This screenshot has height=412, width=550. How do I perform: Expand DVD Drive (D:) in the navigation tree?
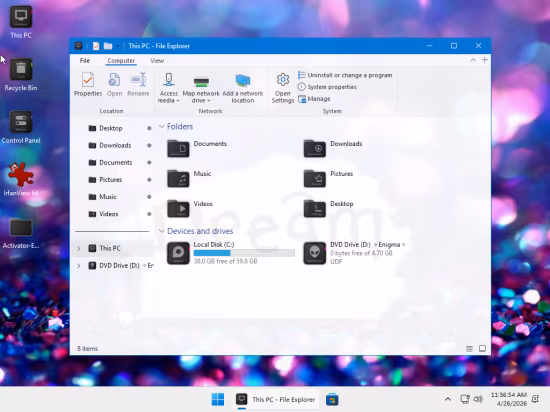tap(79, 266)
